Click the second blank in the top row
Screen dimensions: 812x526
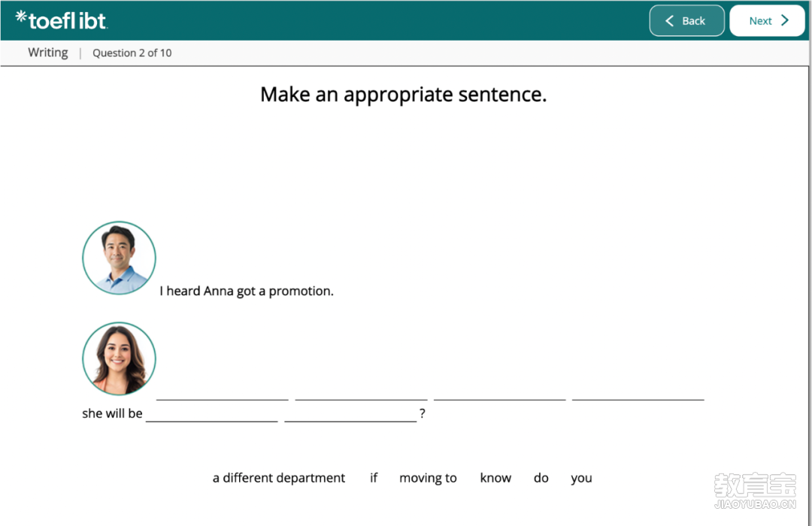(361, 392)
